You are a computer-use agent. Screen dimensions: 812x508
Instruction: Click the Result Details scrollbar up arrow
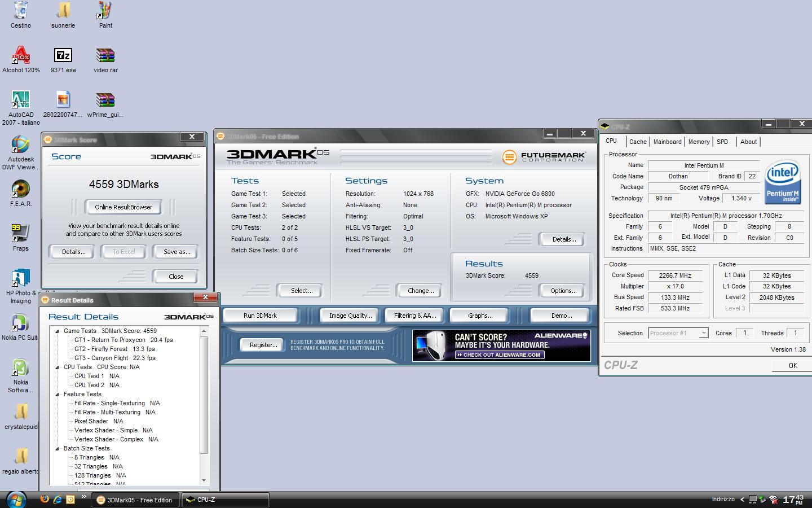click(x=204, y=331)
